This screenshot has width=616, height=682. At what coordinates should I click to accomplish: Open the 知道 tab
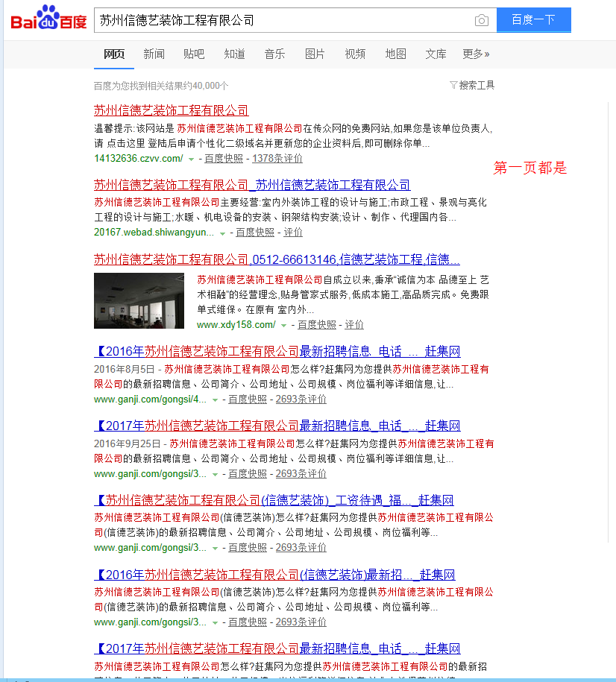(234, 54)
